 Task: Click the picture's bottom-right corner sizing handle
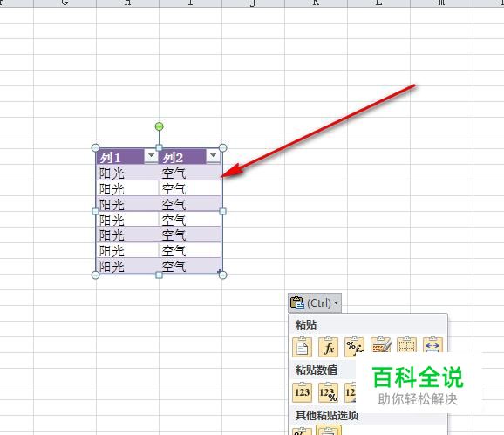222,275
